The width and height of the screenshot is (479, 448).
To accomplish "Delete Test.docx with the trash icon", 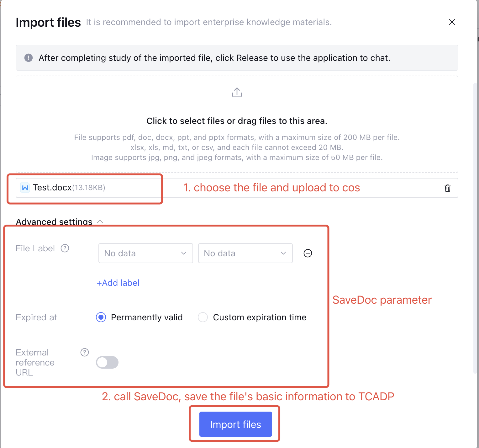I will click(x=447, y=188).
